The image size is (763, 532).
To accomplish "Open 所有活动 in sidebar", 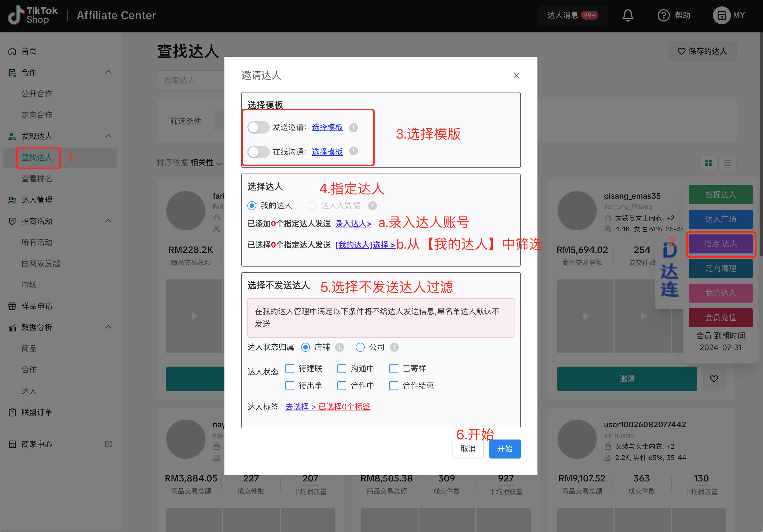I will [37, 242].
